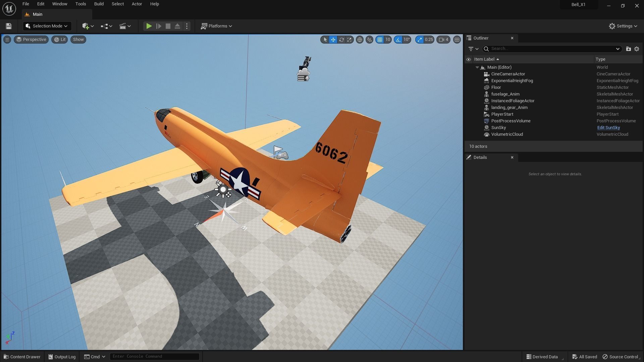Select fuselage_Anim in the Outliner
Screen dimensions: 644x362
coord(553,94)
